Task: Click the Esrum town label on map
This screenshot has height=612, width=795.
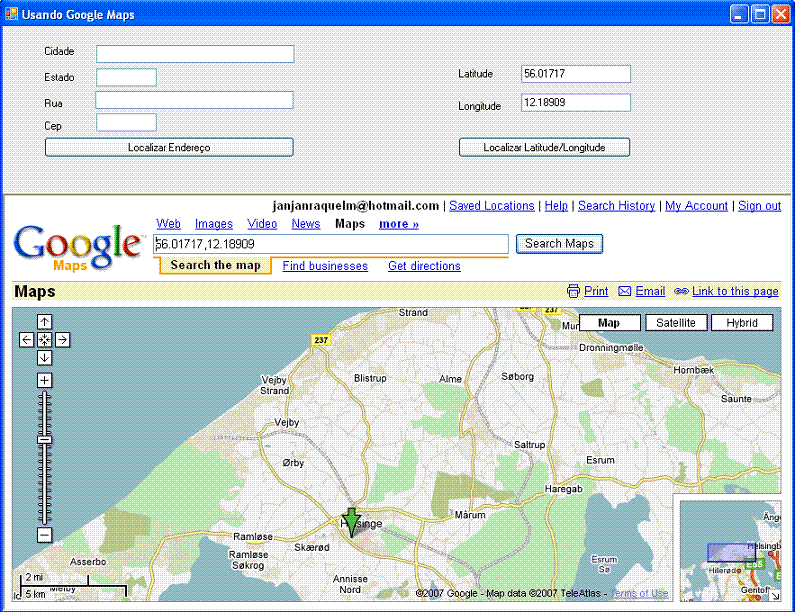Action: point(600,460)
